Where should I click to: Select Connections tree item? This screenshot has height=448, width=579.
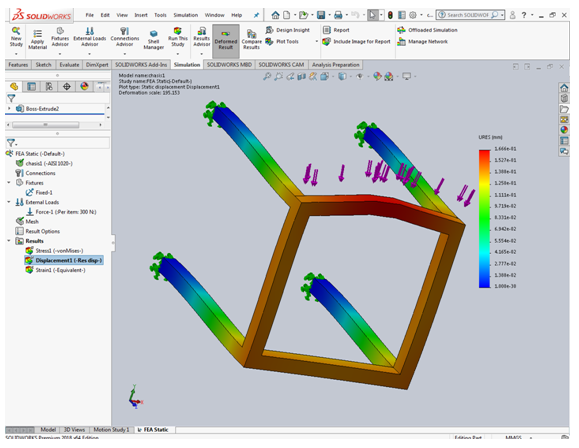click(x=35, y=173)
